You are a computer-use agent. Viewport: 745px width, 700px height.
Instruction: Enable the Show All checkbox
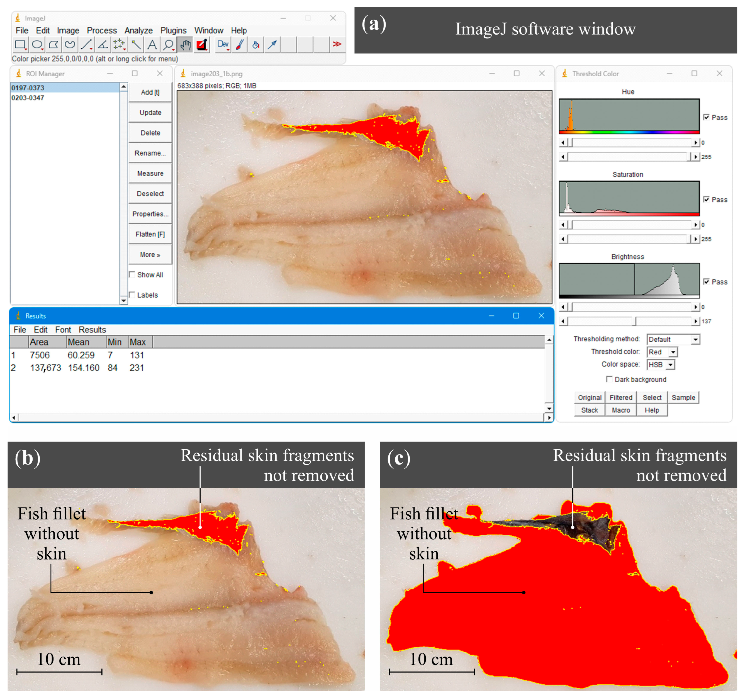point(132,275)
